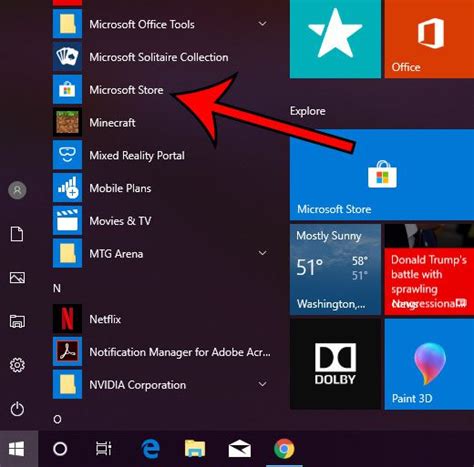Click the Microsoft Store app name
Image resolution: width=474 pixels, height=467 pixels.
click(x=126, y=90)
